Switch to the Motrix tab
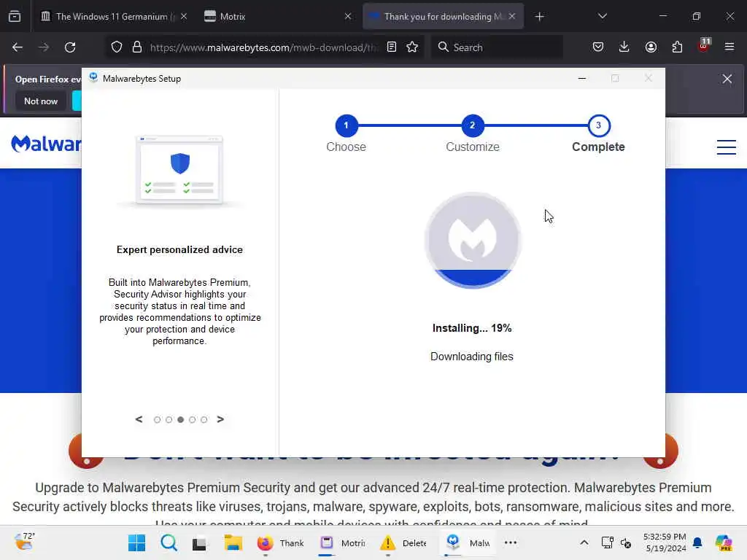Viewport: 747px width, 560px height. coord(276,17)
